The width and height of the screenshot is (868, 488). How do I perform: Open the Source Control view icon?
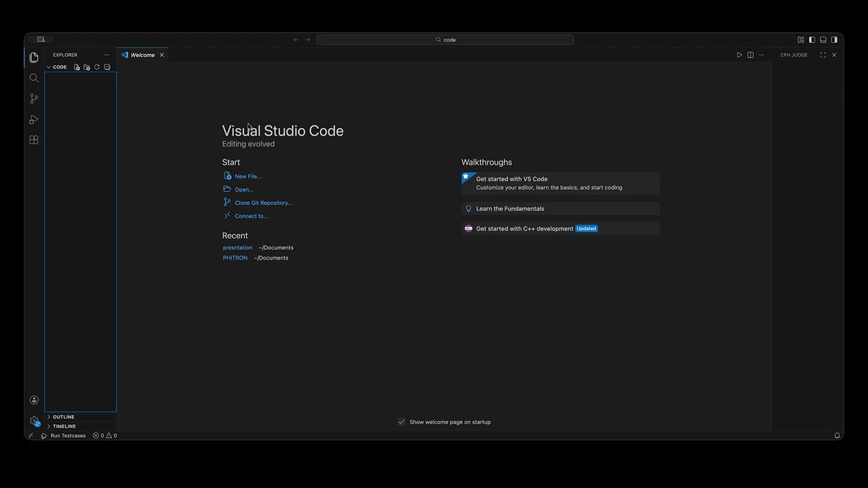click(34, 99)
